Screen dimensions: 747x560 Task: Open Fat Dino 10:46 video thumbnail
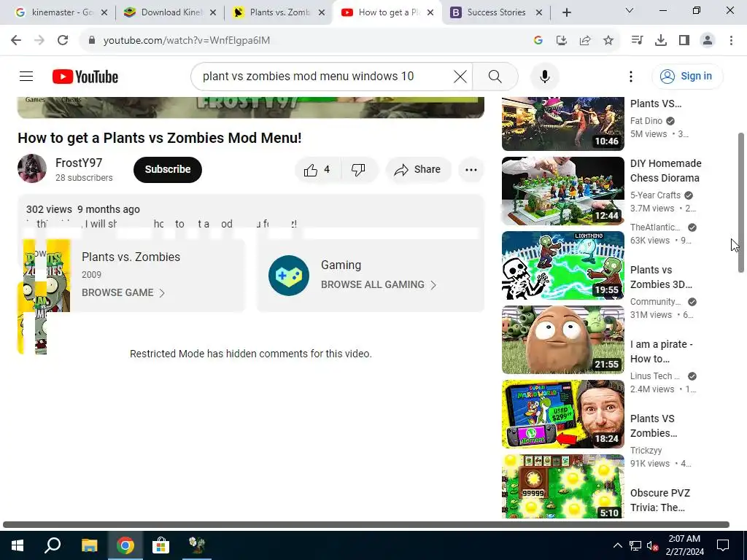point(562,124)
